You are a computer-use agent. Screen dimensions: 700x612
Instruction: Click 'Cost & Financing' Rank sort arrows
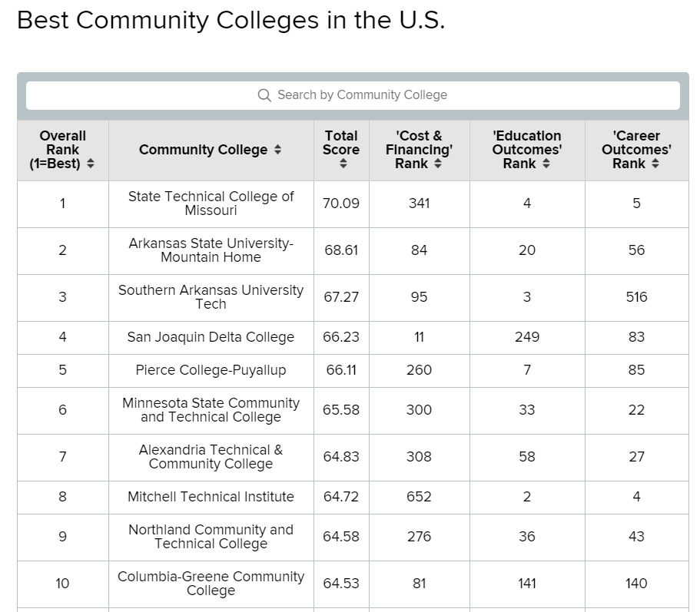click(438, 164)
